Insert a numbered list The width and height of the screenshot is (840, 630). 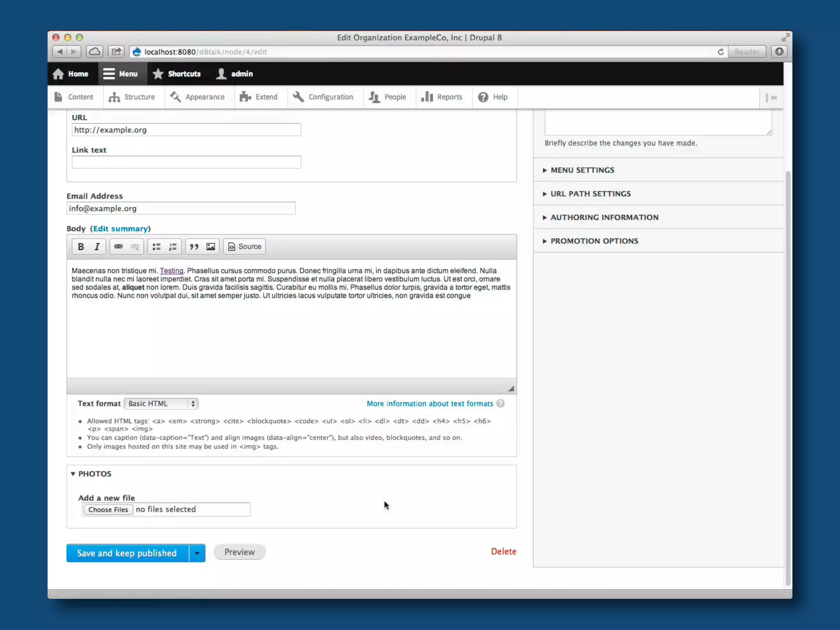pos(173,247)
